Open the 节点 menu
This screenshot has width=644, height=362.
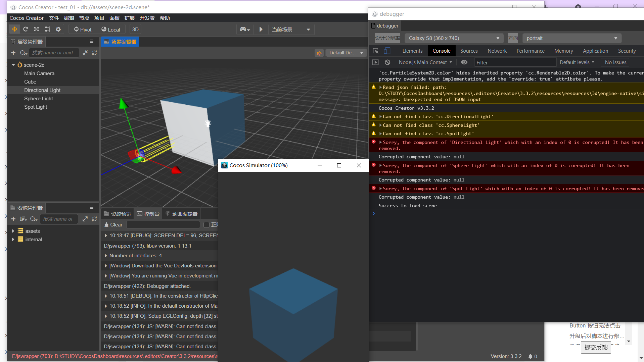pyautogui.click(x=84, y=18)
